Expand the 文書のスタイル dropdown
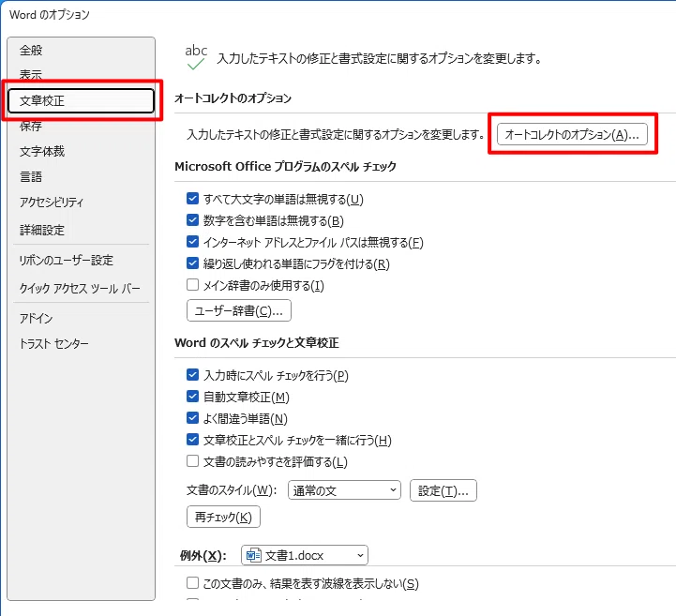The height and width of the screenshot is (616, 676). point(344,490)
